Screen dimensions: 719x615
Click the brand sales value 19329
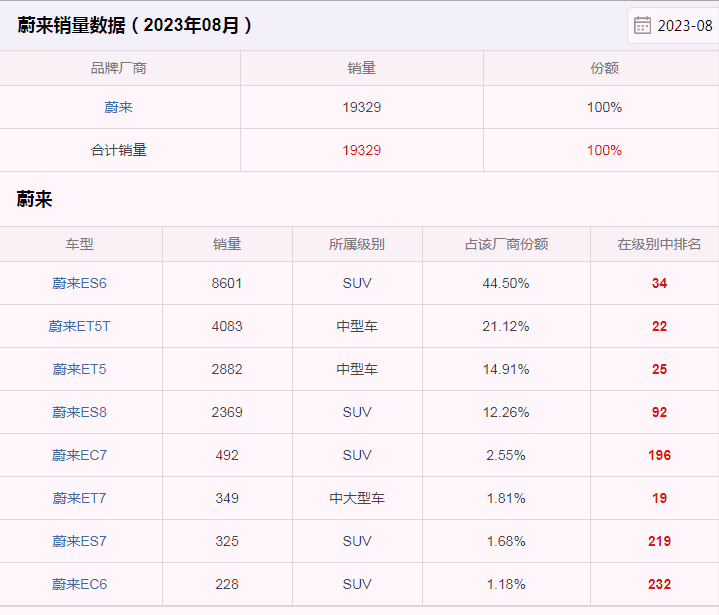(361, 107)
